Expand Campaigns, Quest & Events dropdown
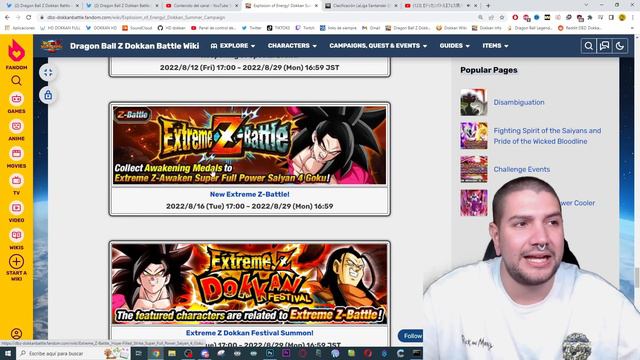Screen dimensions: 640x360 pos(378,46)
